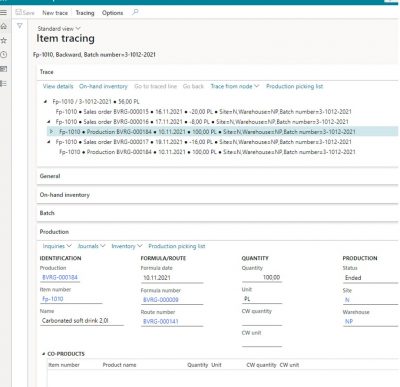
Task: Go to Home icon in sidebar
Action: [3, 26]
